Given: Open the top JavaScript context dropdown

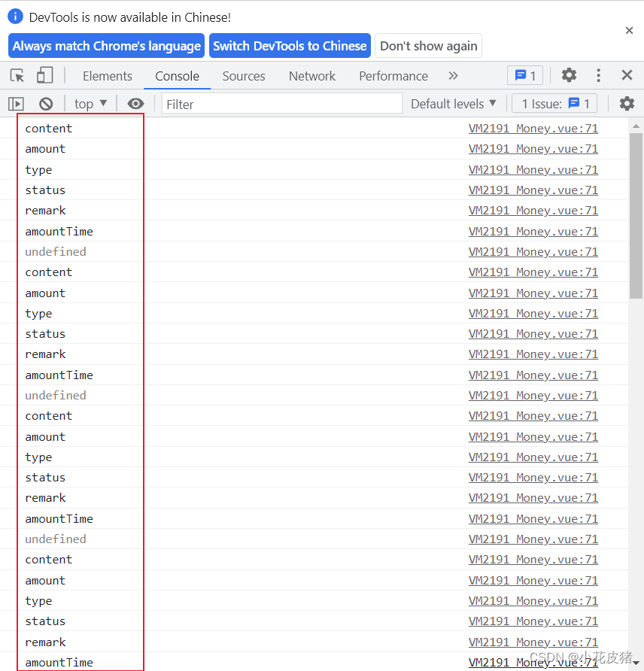Looking at the screenshot, I should (90, 104).
